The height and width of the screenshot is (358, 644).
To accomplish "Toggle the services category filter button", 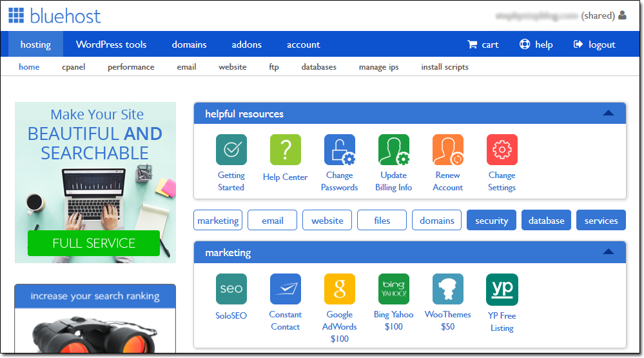I will tap(601, 220).
